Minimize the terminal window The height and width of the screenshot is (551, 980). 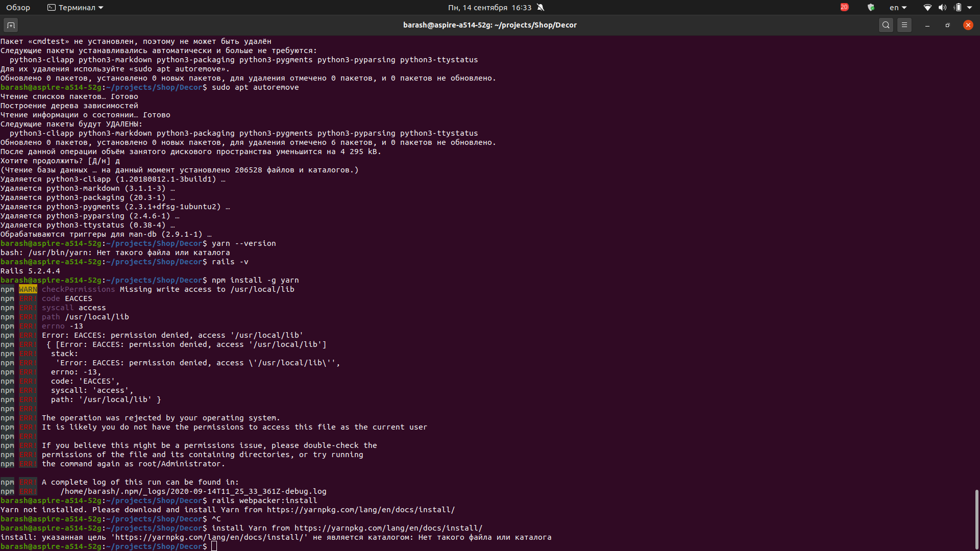tap(927, 25)
